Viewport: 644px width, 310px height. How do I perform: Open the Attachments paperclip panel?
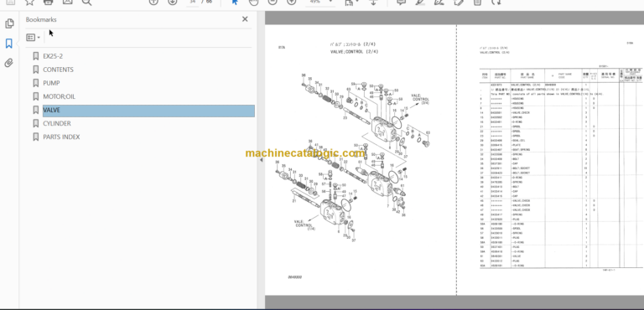[9, 63]
